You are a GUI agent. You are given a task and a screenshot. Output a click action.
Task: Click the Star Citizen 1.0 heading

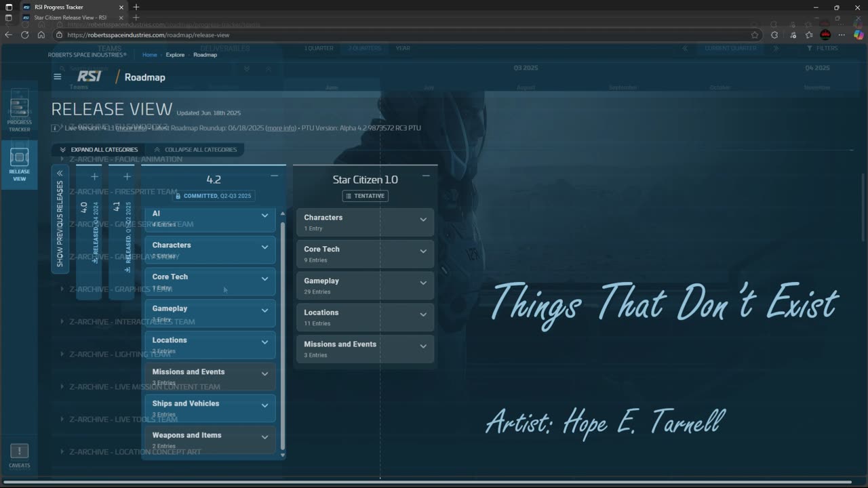[365, 180]
